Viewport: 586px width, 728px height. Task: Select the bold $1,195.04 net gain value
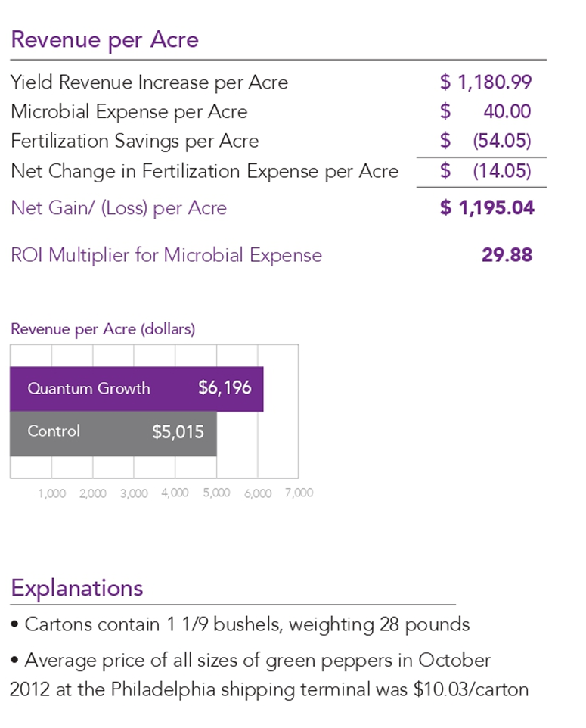(487, 208)
